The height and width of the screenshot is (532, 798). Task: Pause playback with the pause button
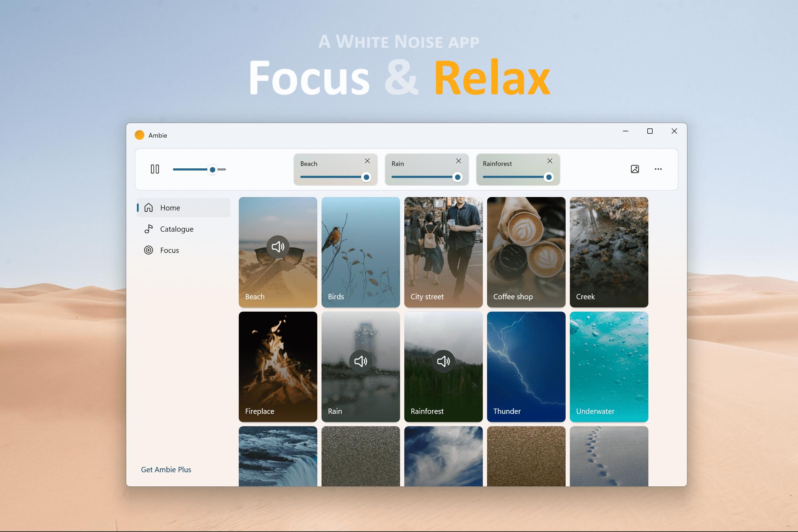point(155,169)
